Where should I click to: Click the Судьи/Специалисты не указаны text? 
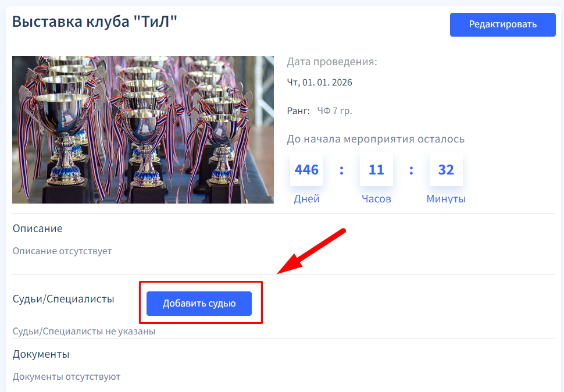tap(84, 332)
